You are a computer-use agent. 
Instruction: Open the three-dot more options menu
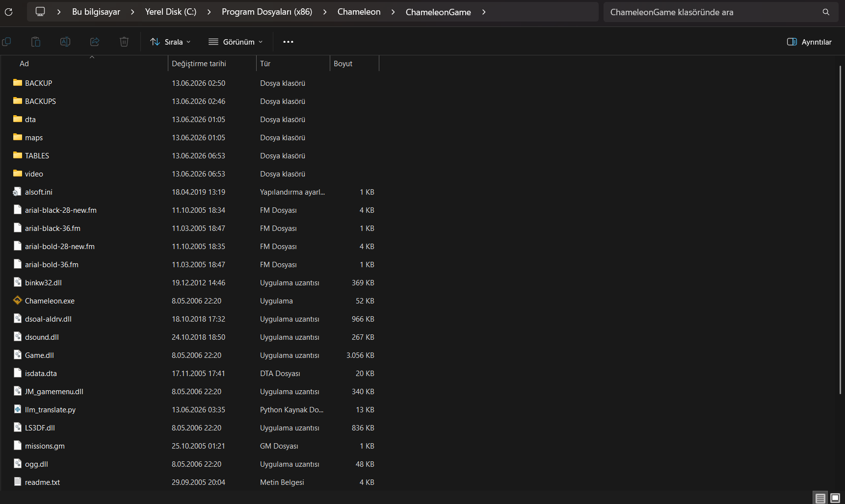pos(288,42)
